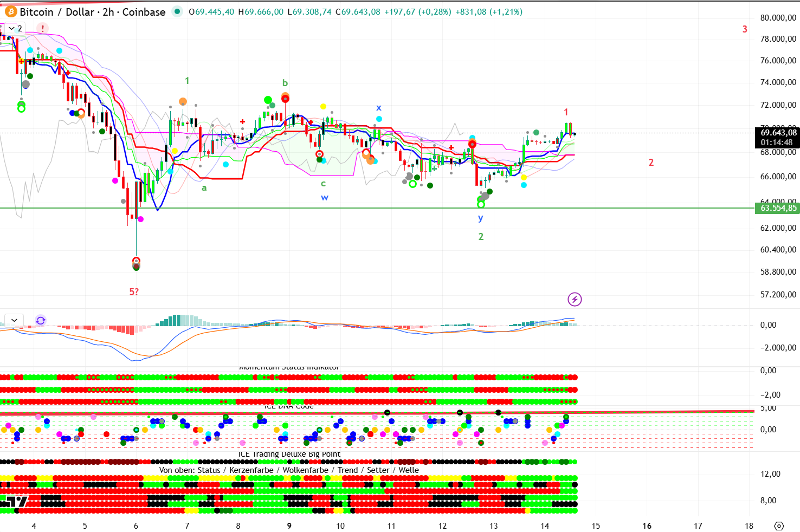Image resolution: width=800 pixels, height=532 pixels.
Task: Click the "ICE Trading Deluxe Big Point" title
Action: tap(289, 454)
